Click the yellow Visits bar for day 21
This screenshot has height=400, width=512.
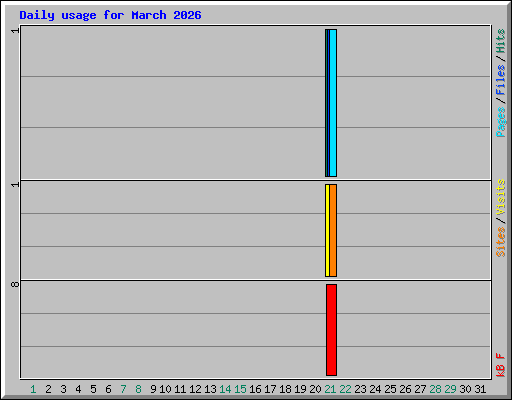pos(327,230)
